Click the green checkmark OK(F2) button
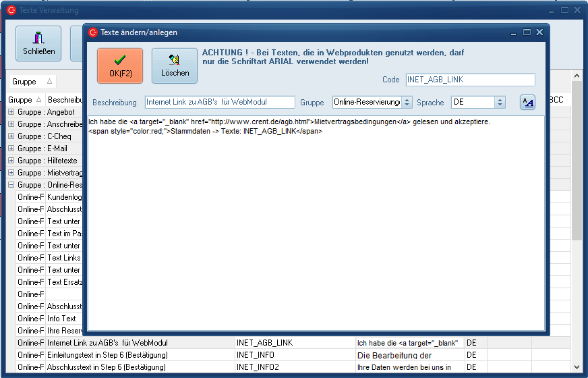588x378 pixels. pyautogui.click(x=120, y=65)
